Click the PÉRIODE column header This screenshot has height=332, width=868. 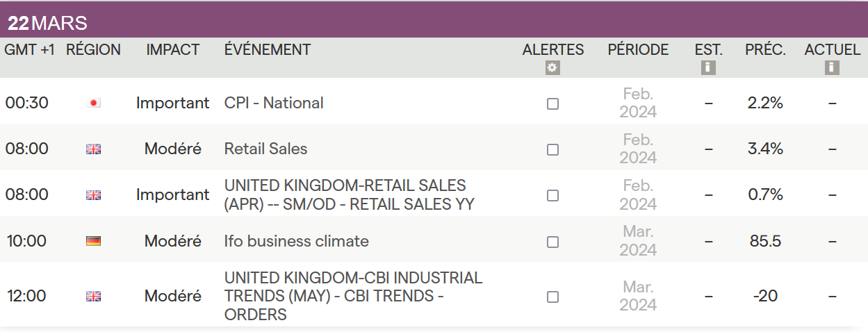(x=638, y=50)
